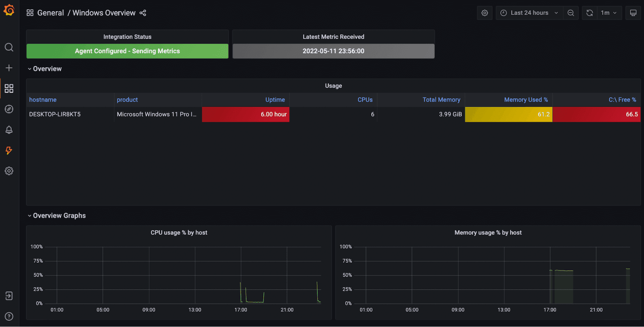Open the Grafana home logo
This screenshot has height=327, width=644.
(9, 10)
